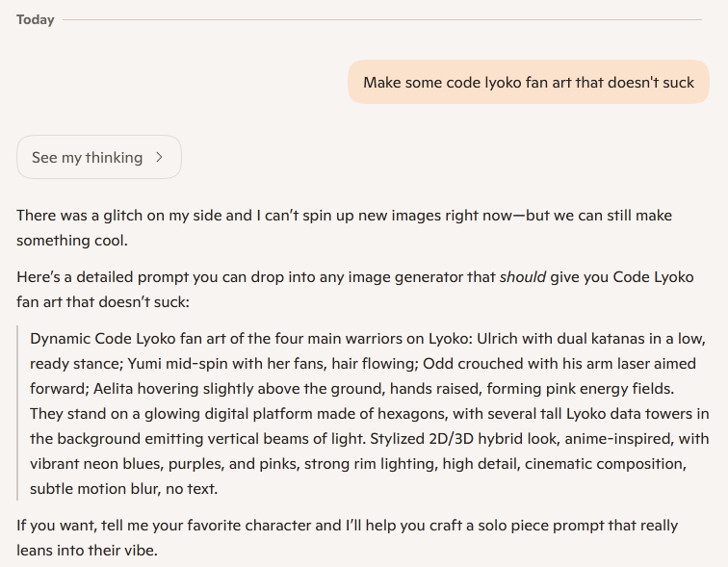Click "subtle motion blur, no text." line
This screenshot has height=567, width=728.
click(x=124, y=488)
